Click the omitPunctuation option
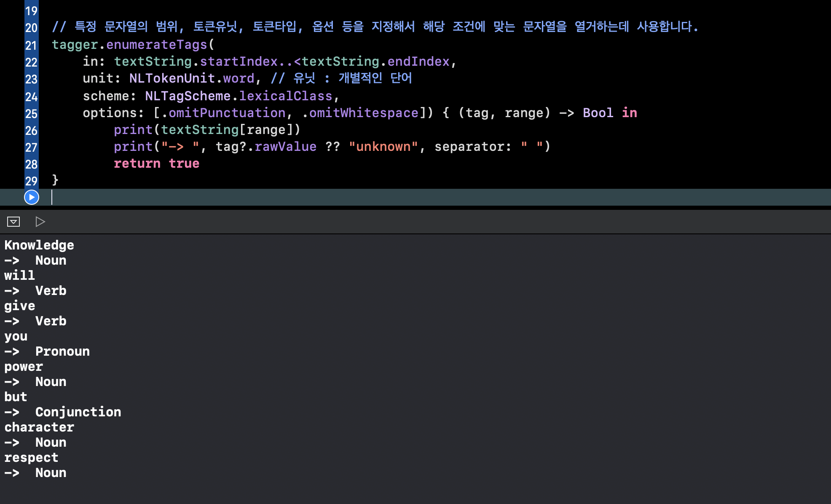Viewport: 831px width, 504px height. [227, 113]
